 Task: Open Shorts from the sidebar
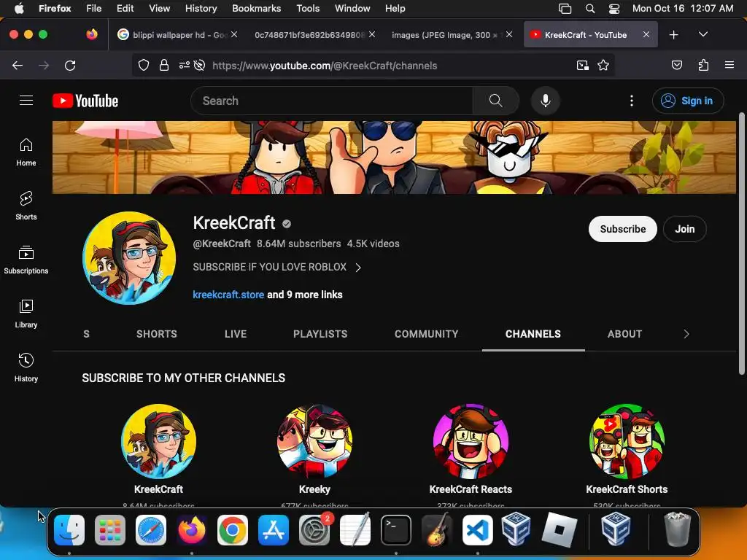pos(26,206)
